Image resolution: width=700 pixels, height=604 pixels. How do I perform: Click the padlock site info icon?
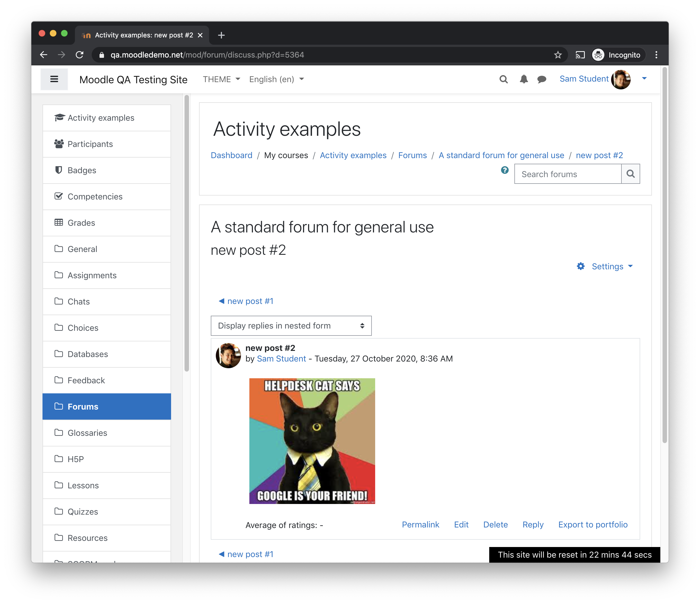tap(101, 55)
